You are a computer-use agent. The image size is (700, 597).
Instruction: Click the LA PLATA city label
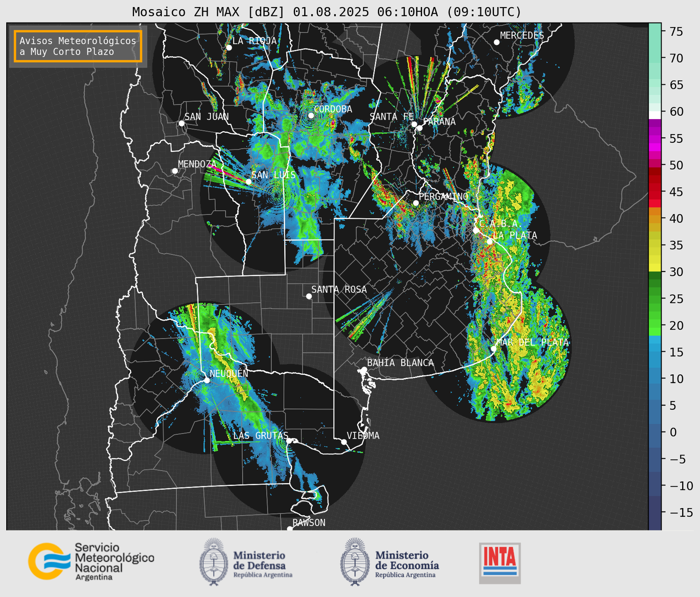[x=515, y=235]
